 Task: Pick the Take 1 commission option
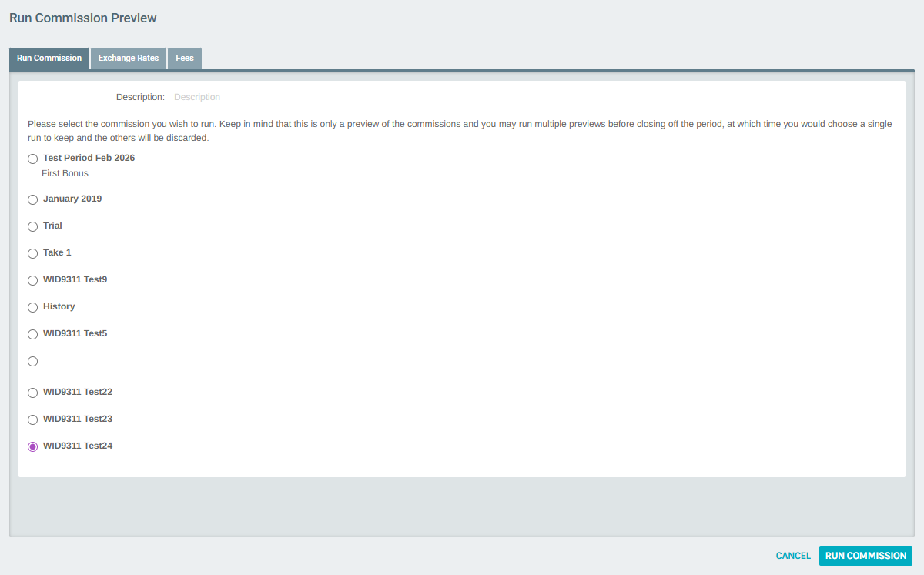point(32,253)
